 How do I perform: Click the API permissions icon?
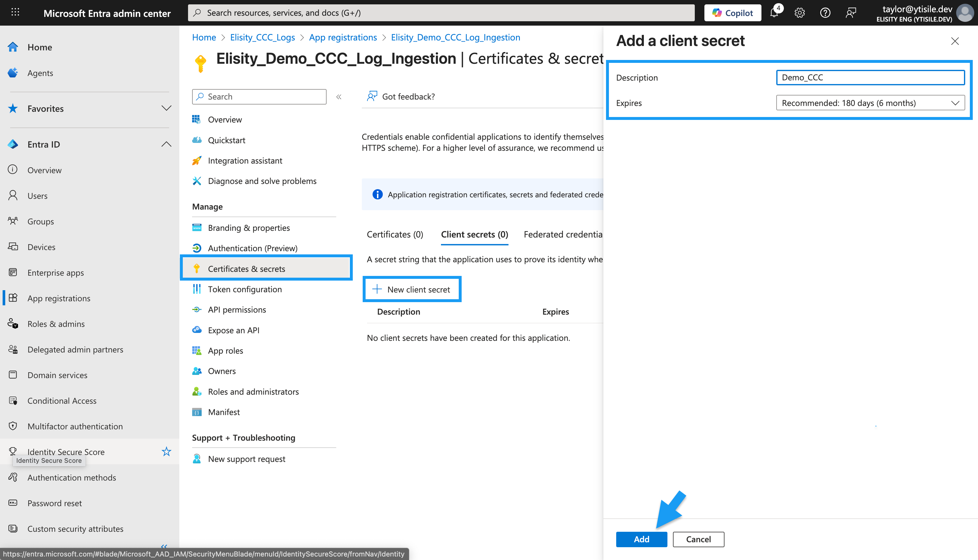[197, 309]
